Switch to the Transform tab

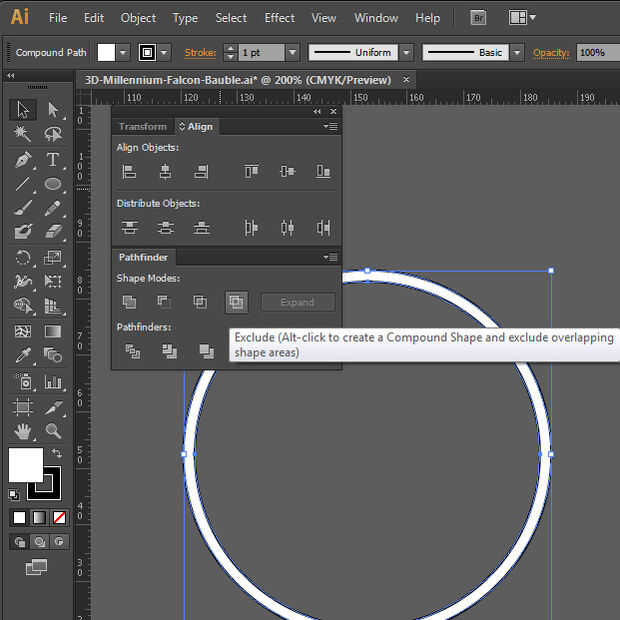click(142, 127)
